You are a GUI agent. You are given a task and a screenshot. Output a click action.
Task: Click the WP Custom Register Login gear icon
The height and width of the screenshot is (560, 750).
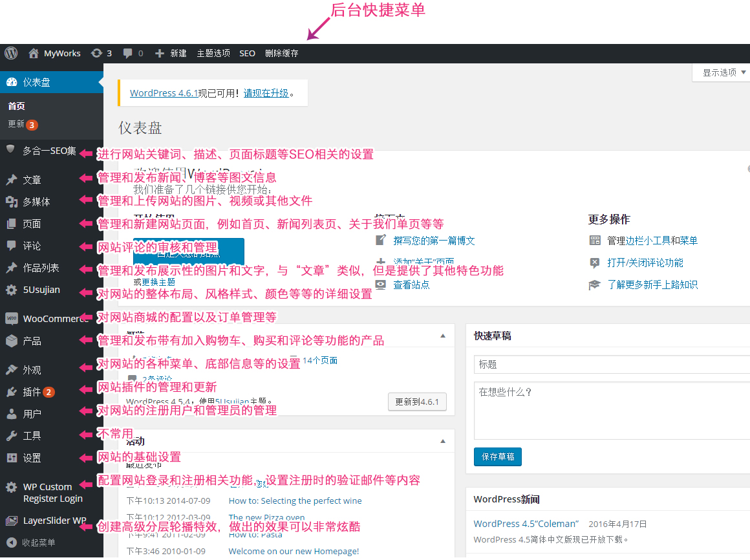(12, 488)
